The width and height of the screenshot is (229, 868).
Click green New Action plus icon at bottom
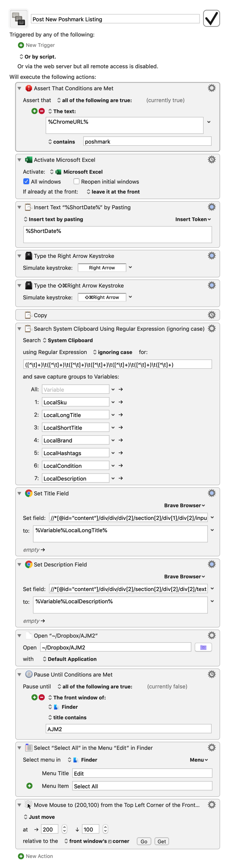click(x=21, y=856)
